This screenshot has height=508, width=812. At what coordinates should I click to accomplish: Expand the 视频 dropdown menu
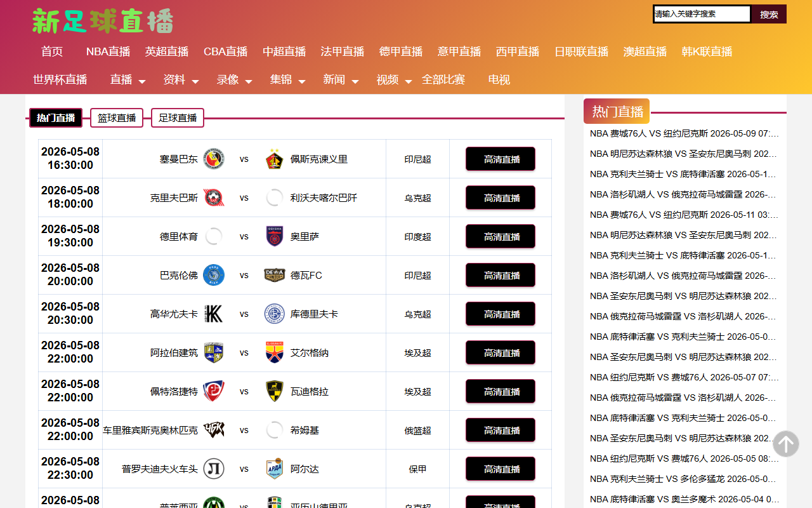[394, 80]
